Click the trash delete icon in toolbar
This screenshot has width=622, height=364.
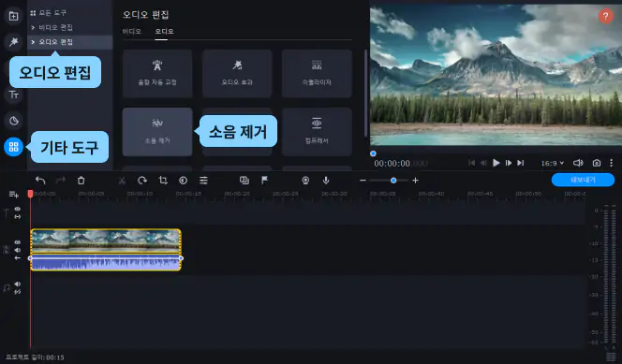[x=81, y=181]
